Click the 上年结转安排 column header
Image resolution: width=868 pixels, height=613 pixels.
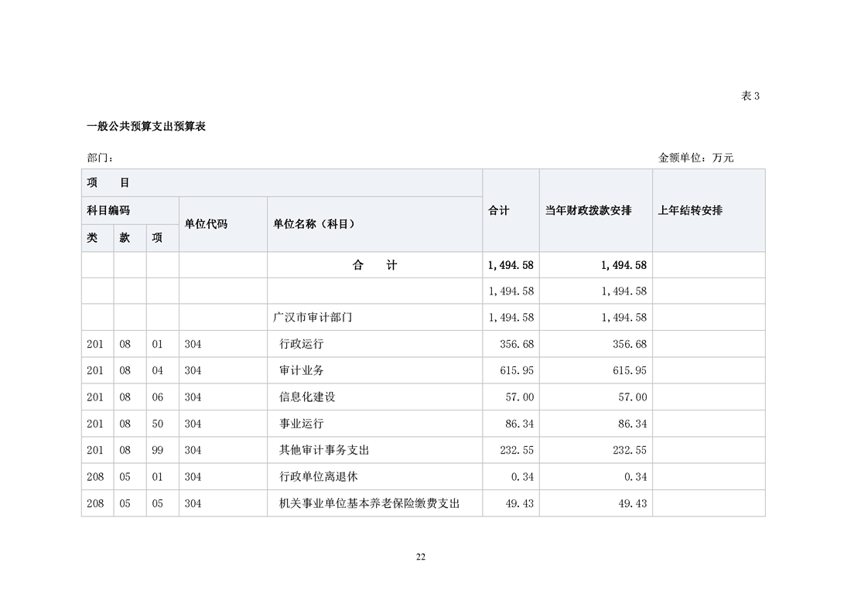point(690,210)
